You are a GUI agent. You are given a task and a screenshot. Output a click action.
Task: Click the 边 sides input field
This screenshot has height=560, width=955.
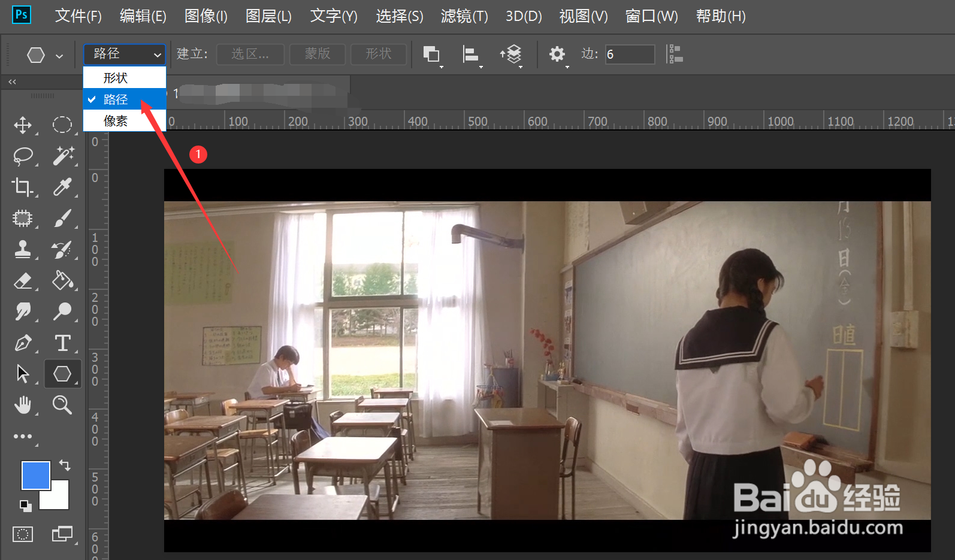point(630,54)
